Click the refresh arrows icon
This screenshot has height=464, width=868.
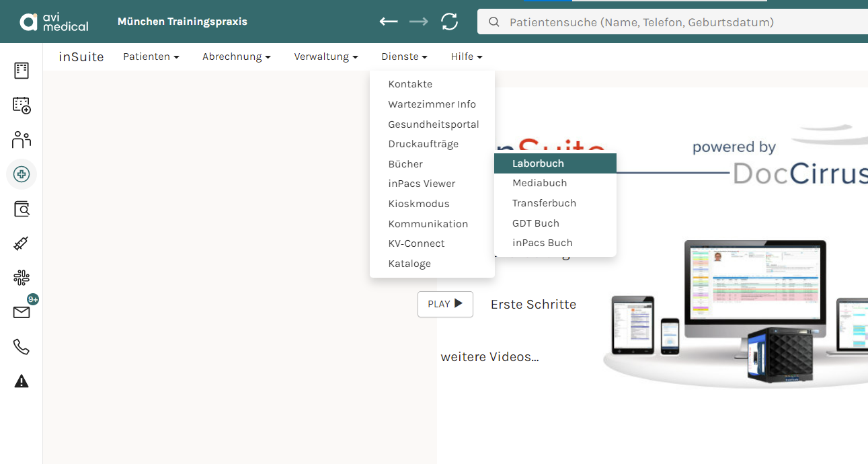coord(449,22)
